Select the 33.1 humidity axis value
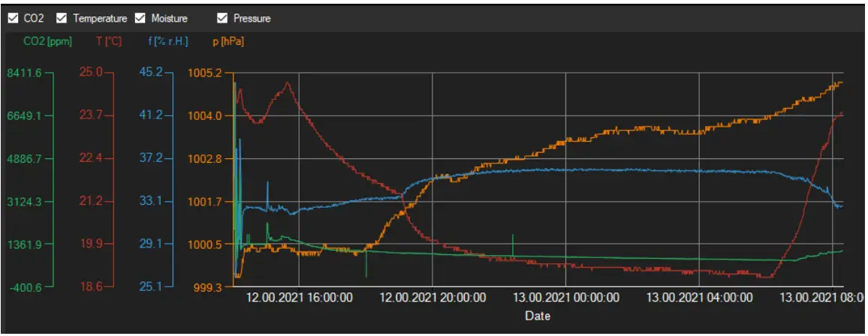The height and width of the screenshot is (336, 868). coord(150,201)
